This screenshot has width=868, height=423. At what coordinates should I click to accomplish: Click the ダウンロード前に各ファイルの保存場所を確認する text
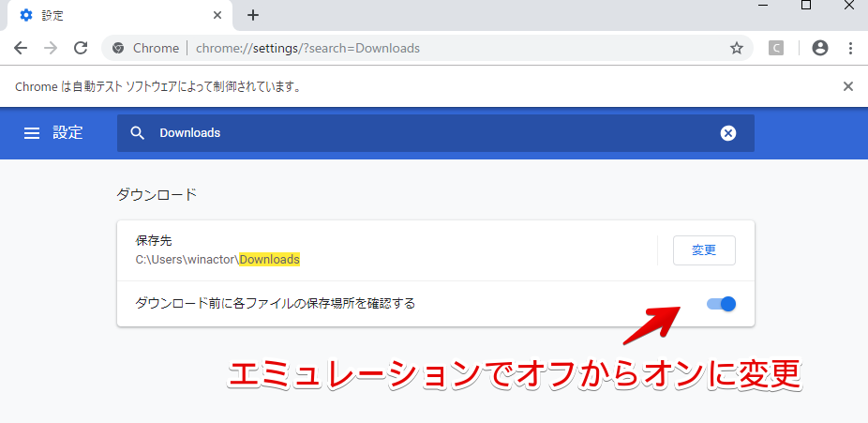(276, 303)
